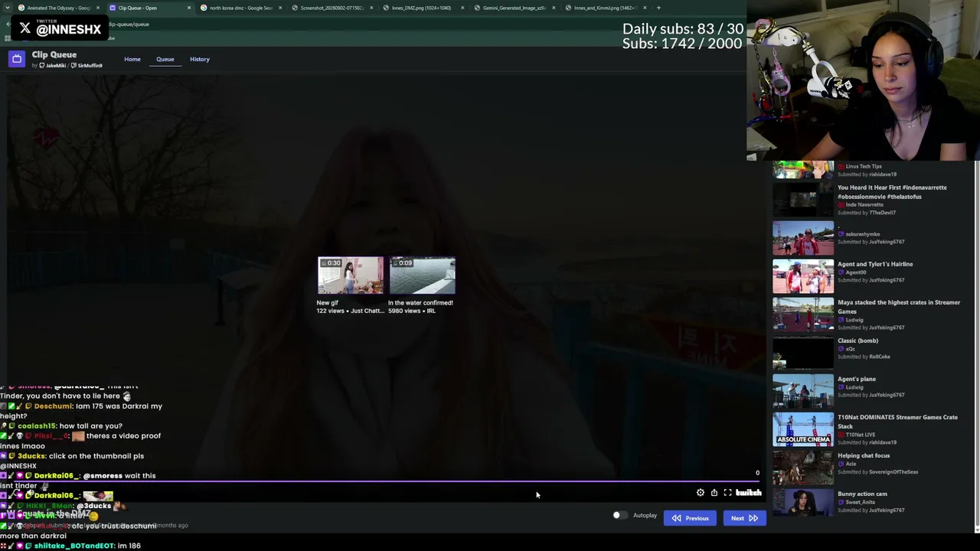Viewport: 980px width, 551px height.
Task: Select the Bunny action cam clip thumbnail
Action: pyautogui.click(x=803, y=503)
